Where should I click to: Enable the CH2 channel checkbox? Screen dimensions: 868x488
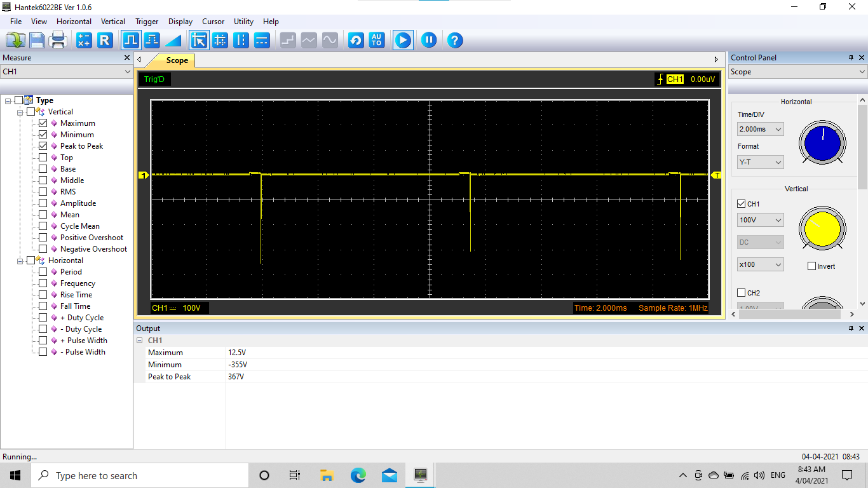pos(741,293)
